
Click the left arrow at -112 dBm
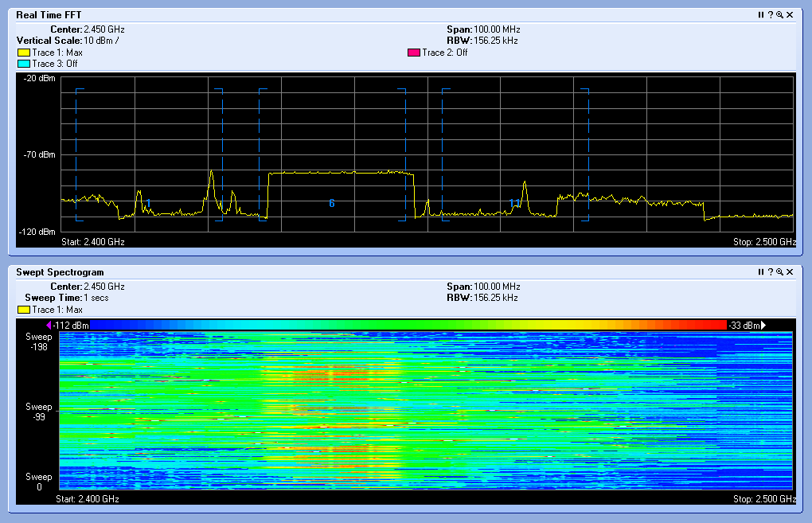pyautogui.click(x=49, y=325)
